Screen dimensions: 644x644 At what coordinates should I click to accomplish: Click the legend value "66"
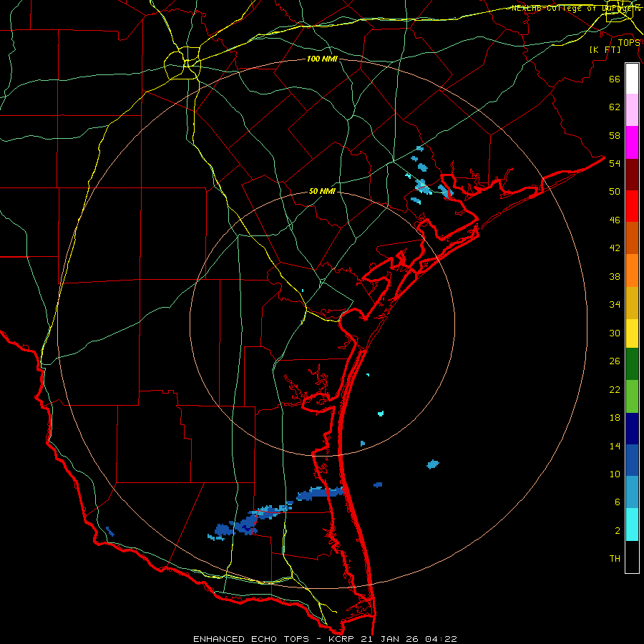(615, 79)
